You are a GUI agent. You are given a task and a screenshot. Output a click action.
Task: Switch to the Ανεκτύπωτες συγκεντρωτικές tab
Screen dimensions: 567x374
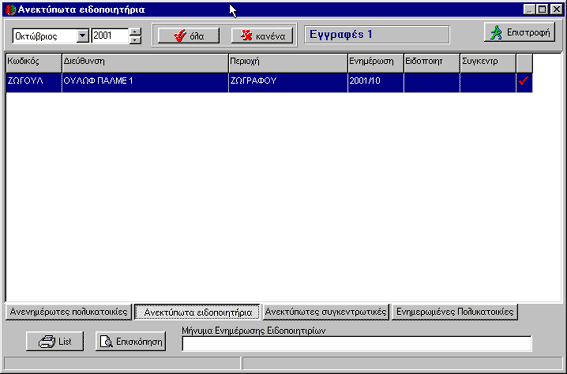tap(326, 312)
